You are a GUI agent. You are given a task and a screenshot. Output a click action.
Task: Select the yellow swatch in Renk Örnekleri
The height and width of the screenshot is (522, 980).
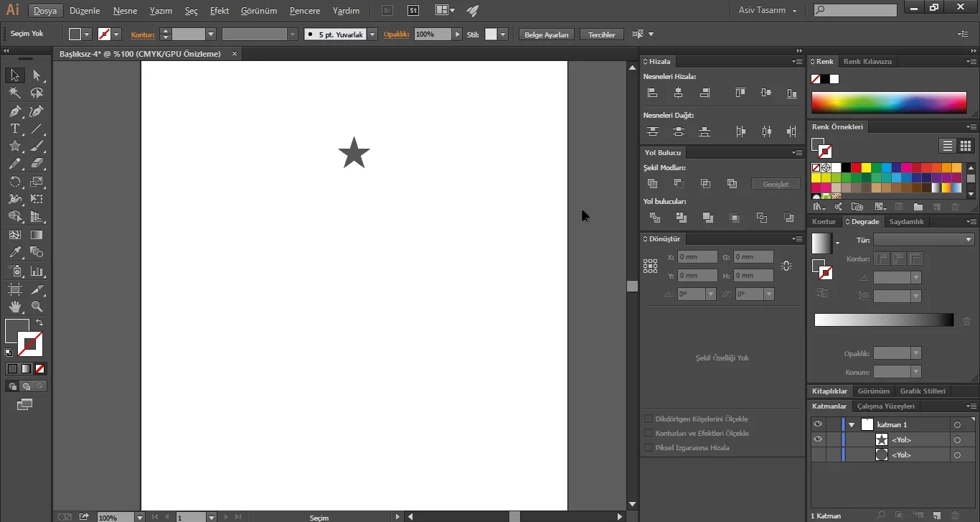tap(867, 168)
